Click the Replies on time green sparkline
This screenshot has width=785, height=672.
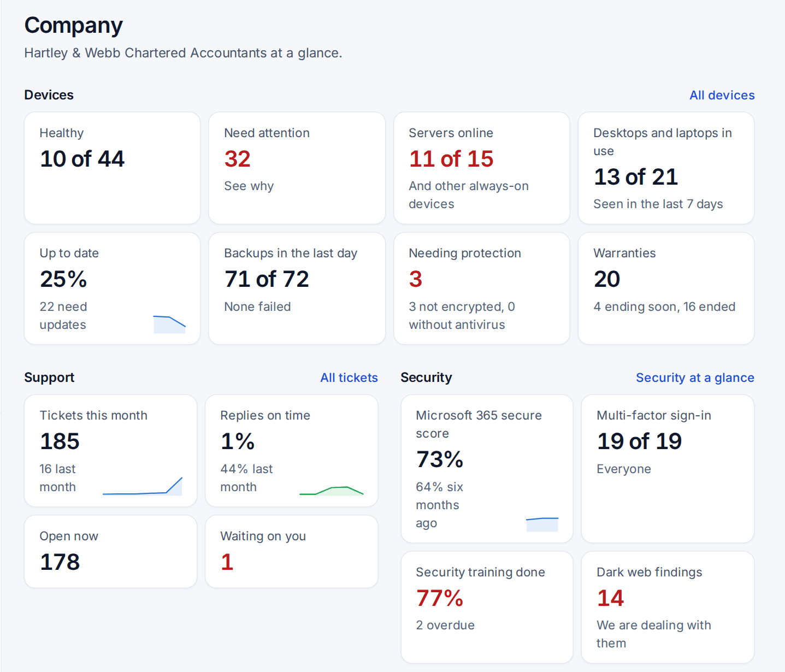point(331,491)
